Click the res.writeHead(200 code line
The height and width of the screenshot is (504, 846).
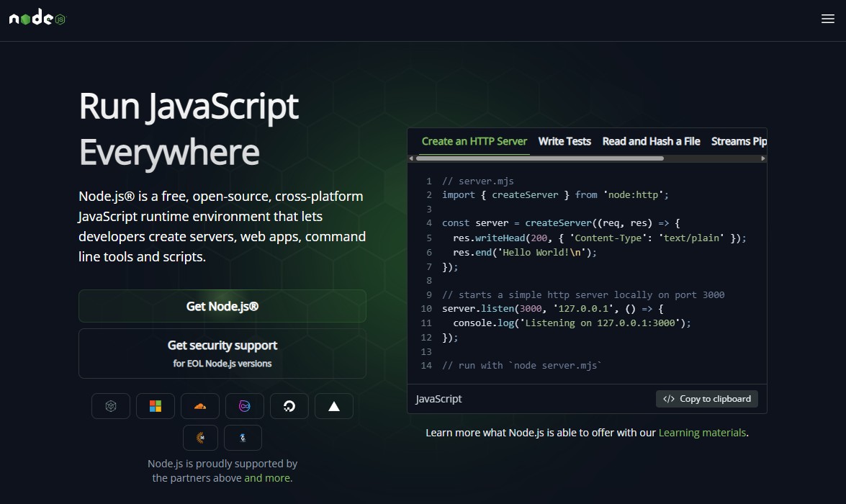click(600, 238)
